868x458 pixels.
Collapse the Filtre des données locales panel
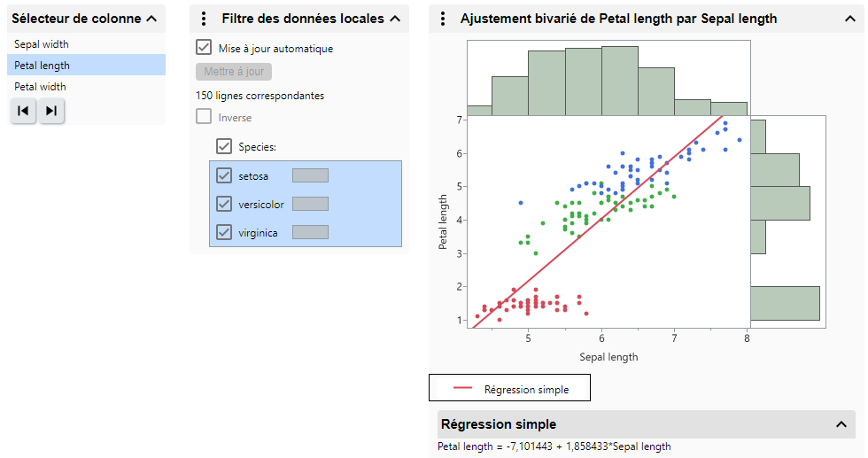pos(395,19)
